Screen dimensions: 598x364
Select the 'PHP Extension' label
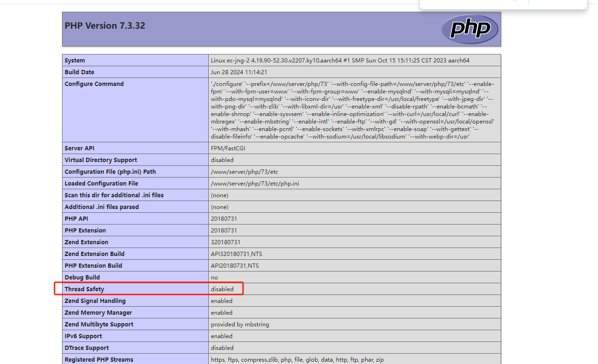[85, 231]
